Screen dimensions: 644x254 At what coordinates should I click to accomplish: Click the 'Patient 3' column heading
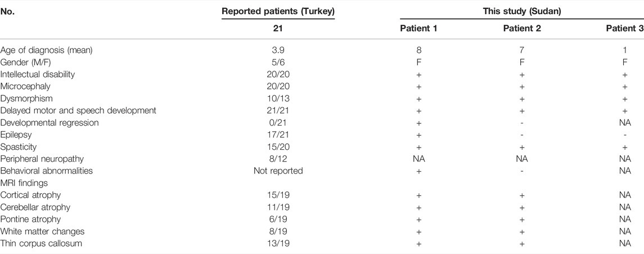(x=625, y=28)
